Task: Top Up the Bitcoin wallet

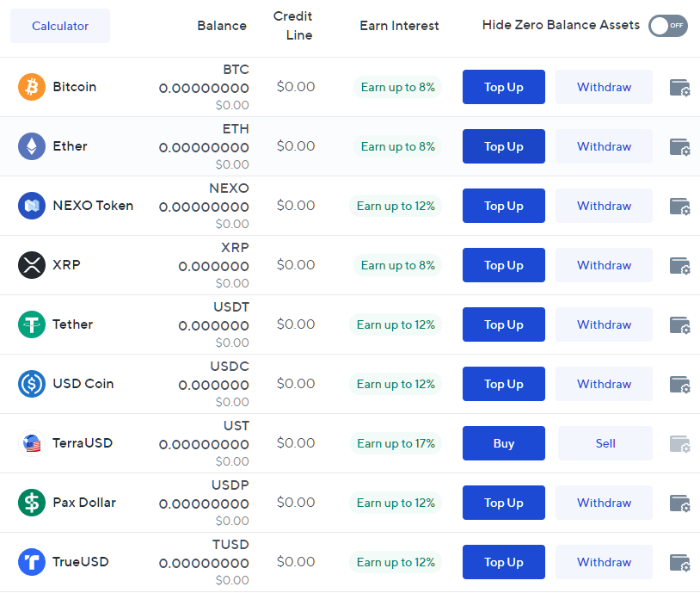Action: point(504,87)
